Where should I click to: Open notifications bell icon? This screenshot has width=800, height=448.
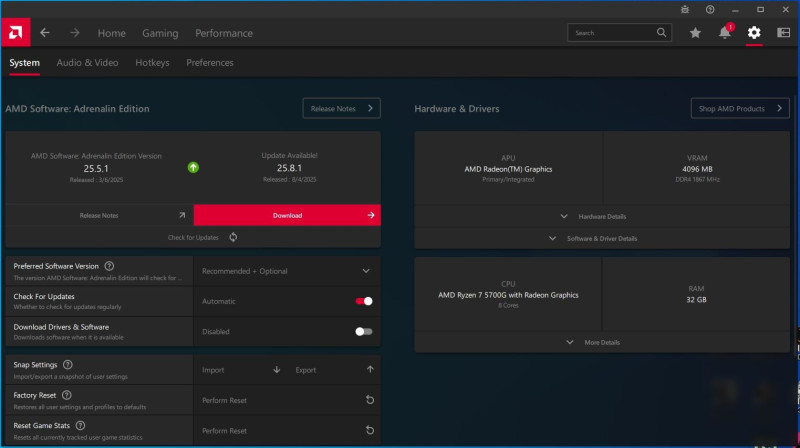click(x=724, y=33)
